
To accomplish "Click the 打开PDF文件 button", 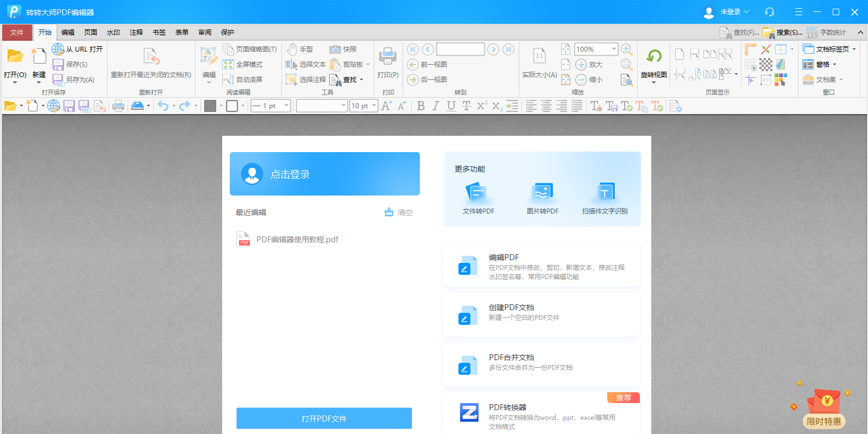I will (324, 418).
